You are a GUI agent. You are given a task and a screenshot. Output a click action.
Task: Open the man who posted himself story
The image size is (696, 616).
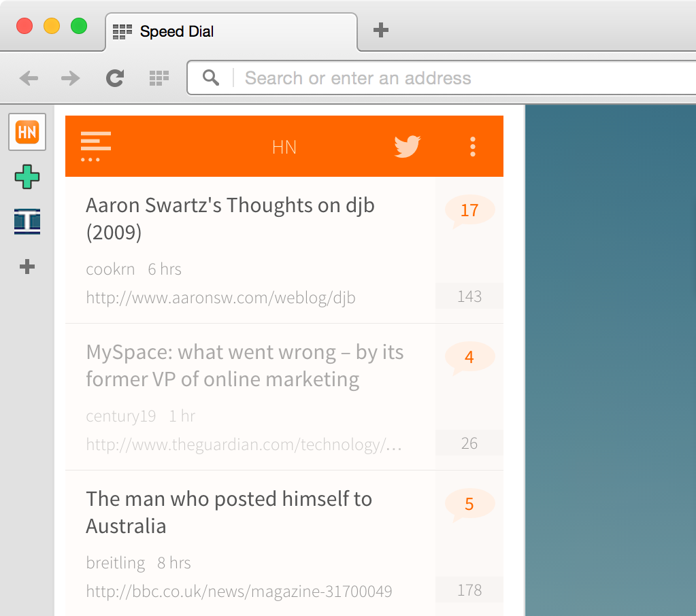point(229,512)
